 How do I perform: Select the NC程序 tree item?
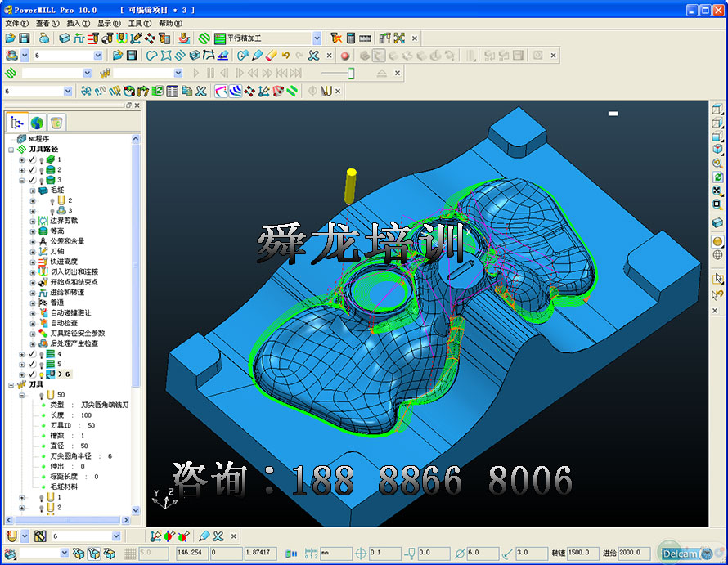39,139
